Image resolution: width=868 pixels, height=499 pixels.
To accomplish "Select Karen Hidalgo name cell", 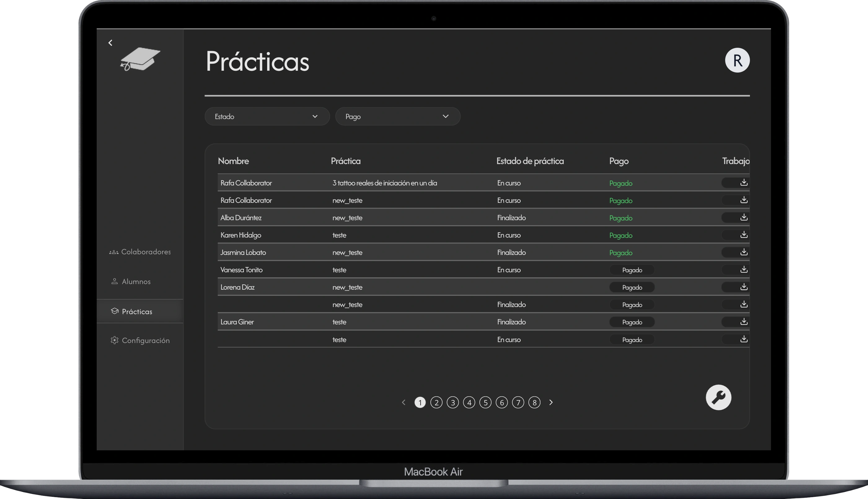I will pyautogui.click(x=241, y=235).
